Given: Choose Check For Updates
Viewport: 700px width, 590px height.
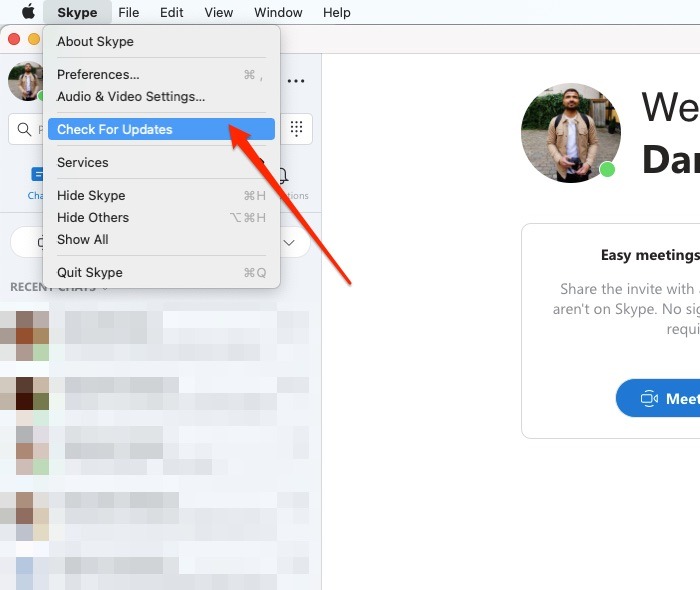Looking at the screenshot, I should (161, 129).
